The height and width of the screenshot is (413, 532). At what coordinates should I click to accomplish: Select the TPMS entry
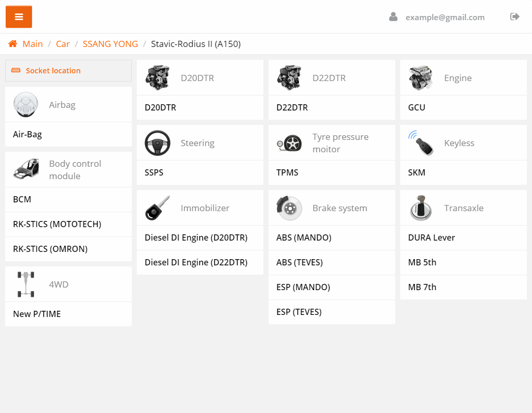tap(287, 172)
